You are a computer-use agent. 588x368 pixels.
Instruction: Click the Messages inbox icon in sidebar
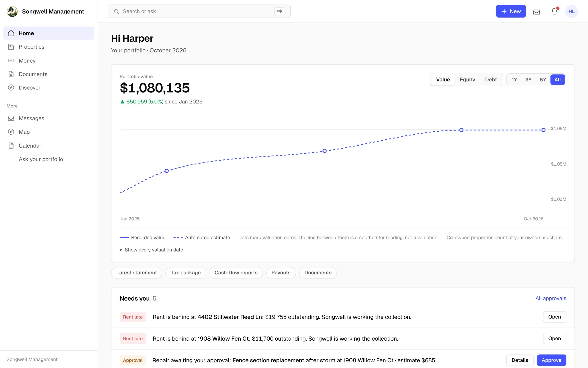click(x=11, y=118)
